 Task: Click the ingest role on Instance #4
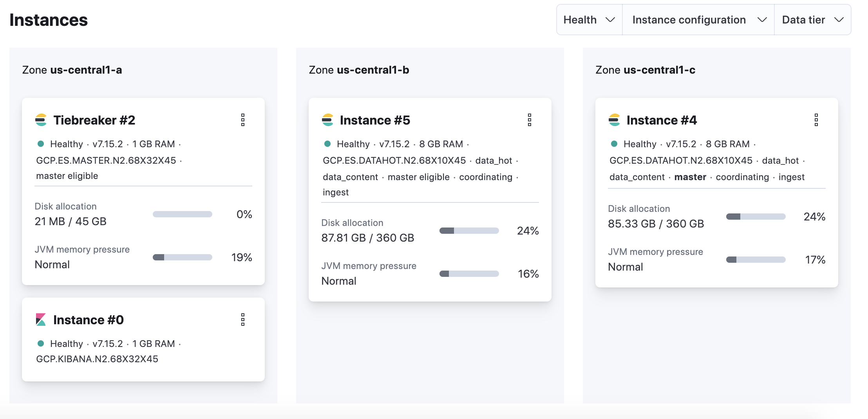pyautogui.click(x=792, y=177)
